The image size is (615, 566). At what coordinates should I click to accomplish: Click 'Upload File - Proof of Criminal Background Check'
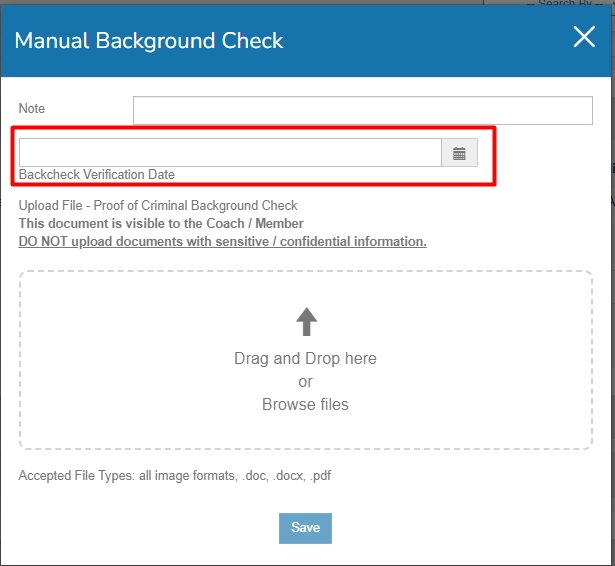coord(158,206)
